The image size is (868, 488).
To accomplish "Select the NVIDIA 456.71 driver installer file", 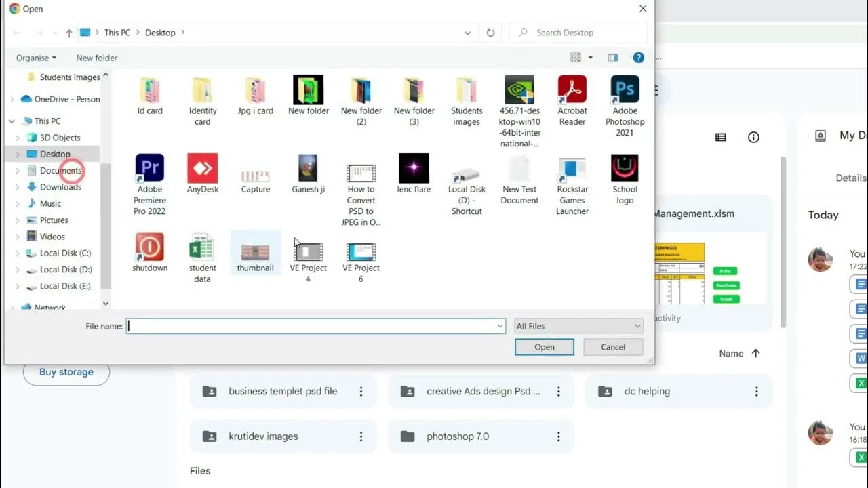I will tap(519, 112).
